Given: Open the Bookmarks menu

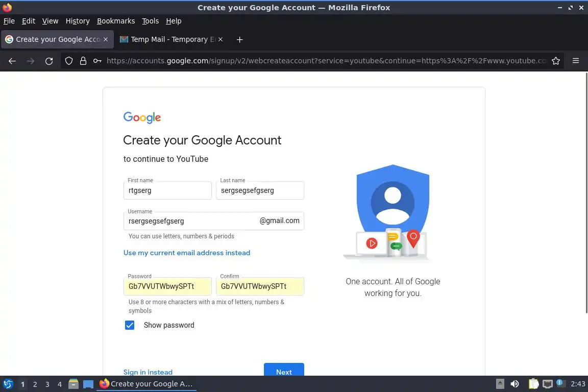Looking at the screenshot, I should (x=116, y=21).
